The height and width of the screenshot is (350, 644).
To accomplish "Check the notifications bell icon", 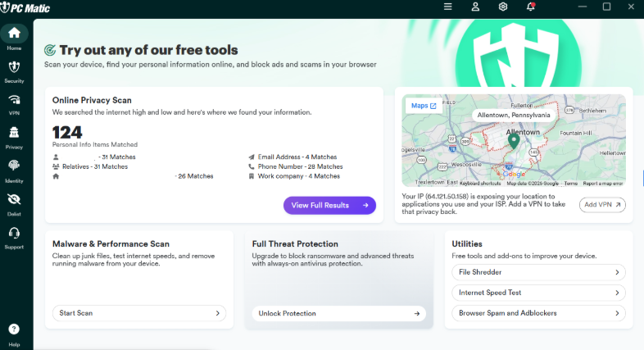I will pyautogui.click(x=531, y=7).
